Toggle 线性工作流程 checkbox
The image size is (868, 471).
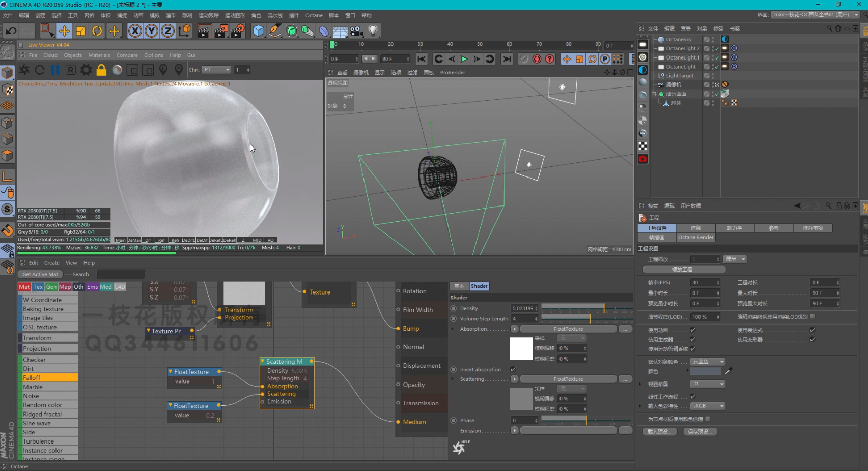[693, 396]
